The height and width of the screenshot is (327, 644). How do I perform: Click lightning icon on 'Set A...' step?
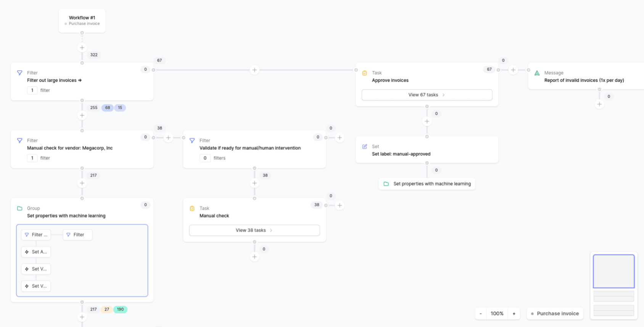coord(27,252)
